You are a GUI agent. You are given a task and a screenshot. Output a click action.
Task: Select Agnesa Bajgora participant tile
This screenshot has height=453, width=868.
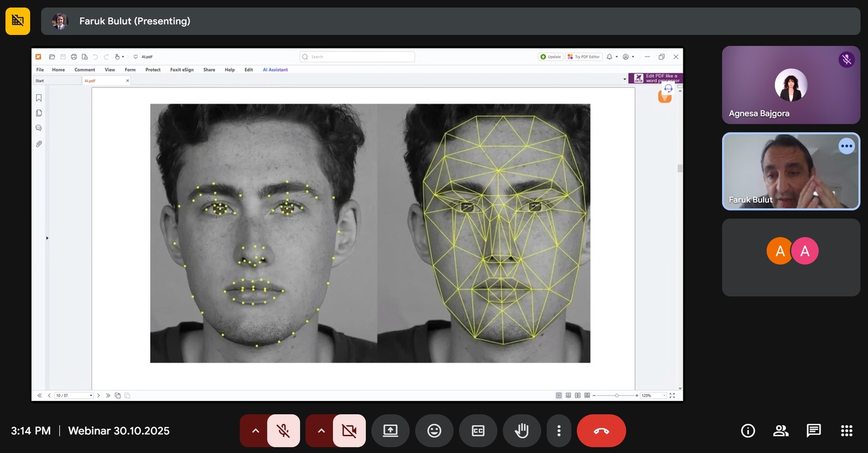pyautogui.click(x=791, y=85)
